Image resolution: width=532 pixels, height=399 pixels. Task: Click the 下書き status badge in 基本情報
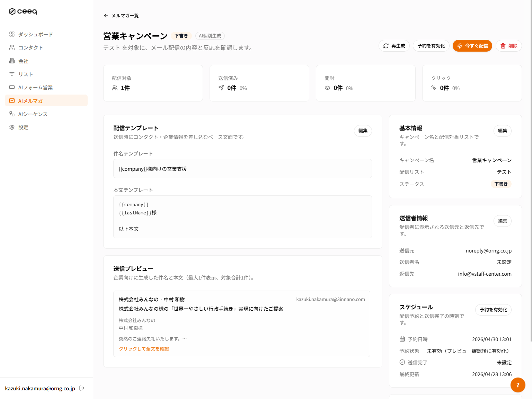coord(501,184)
